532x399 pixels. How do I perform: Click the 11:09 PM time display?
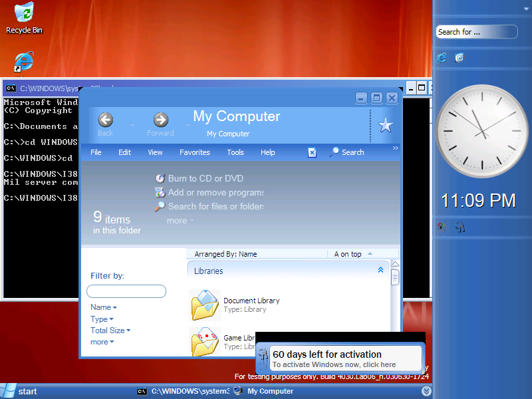tap(478, 201)
